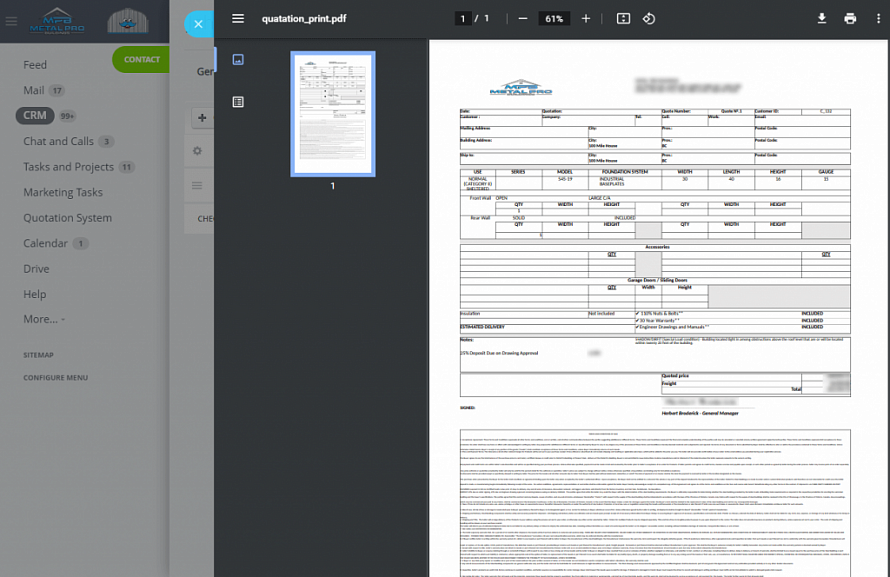890x577 pixels.
Task: Click the 61% zoom level field
Action: click(x=553, y=18)
